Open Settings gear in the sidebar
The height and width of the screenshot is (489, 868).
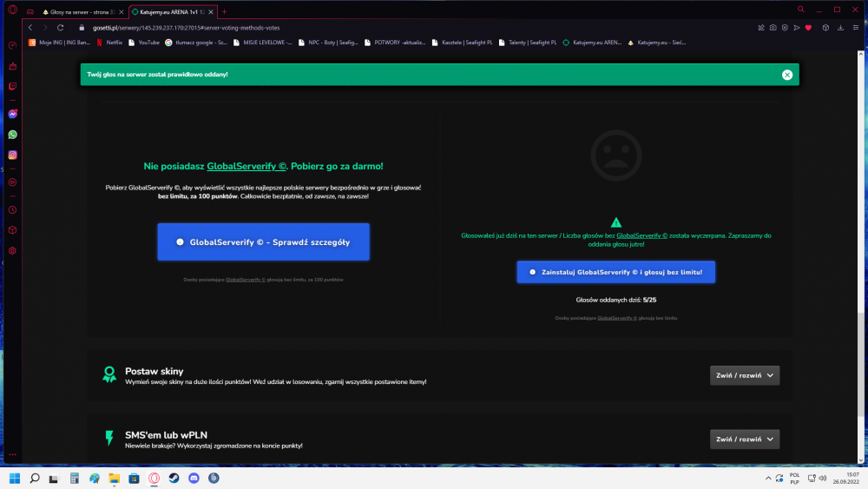pyautogui.click(x=13, y=251)
